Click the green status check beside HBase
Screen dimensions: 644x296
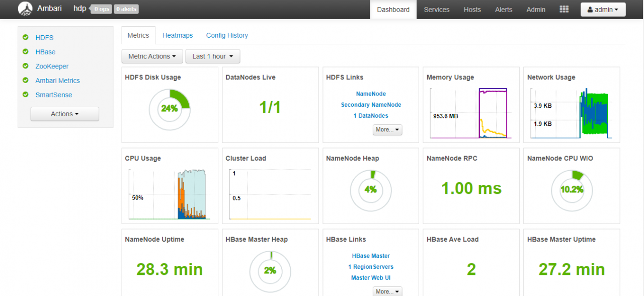tap(26, 52)
